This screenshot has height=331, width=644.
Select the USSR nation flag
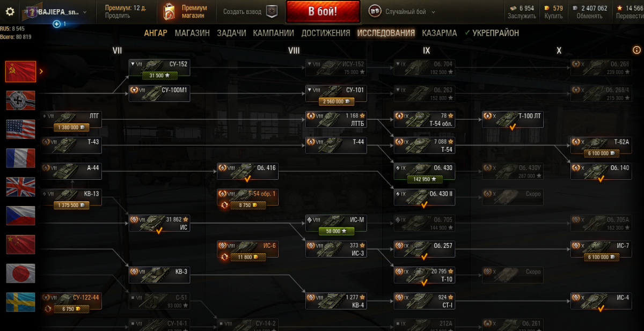pos(20,71)
